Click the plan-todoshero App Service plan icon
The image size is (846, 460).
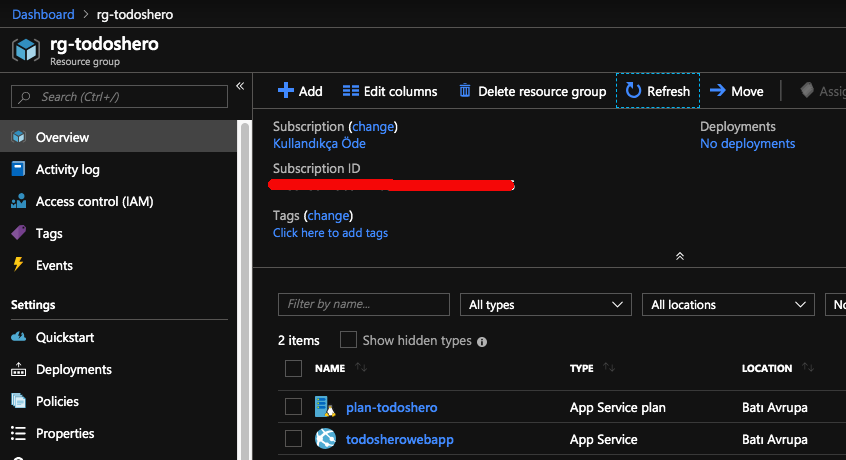tap(325, 407)
